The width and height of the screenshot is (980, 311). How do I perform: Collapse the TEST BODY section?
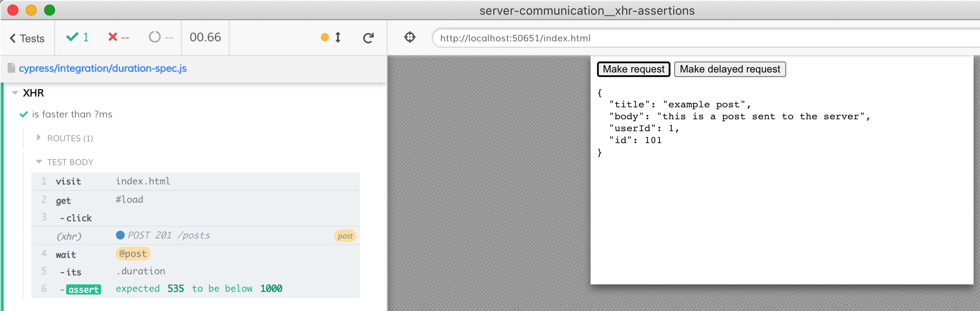tap(70, 162)
